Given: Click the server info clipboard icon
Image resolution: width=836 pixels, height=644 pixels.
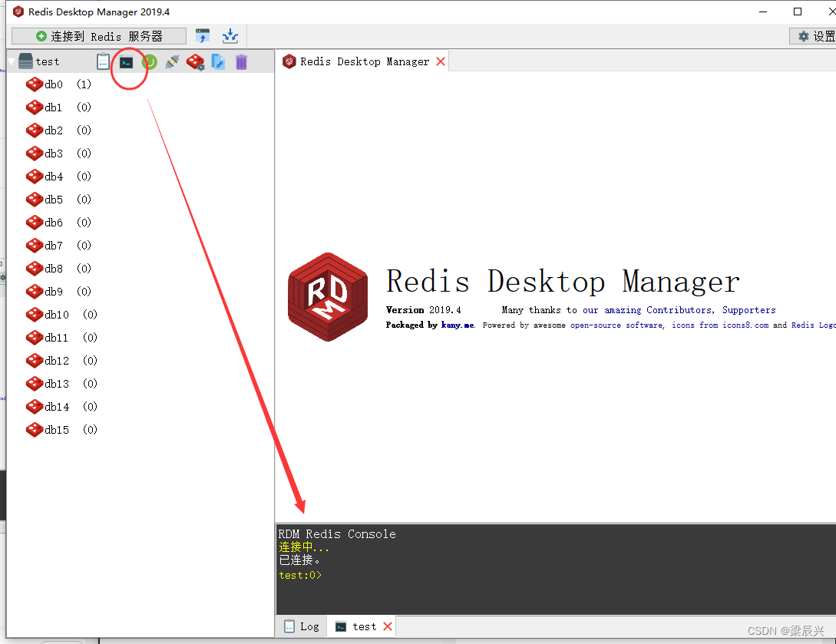Looking at the screenshot, I should coord(104,62).
